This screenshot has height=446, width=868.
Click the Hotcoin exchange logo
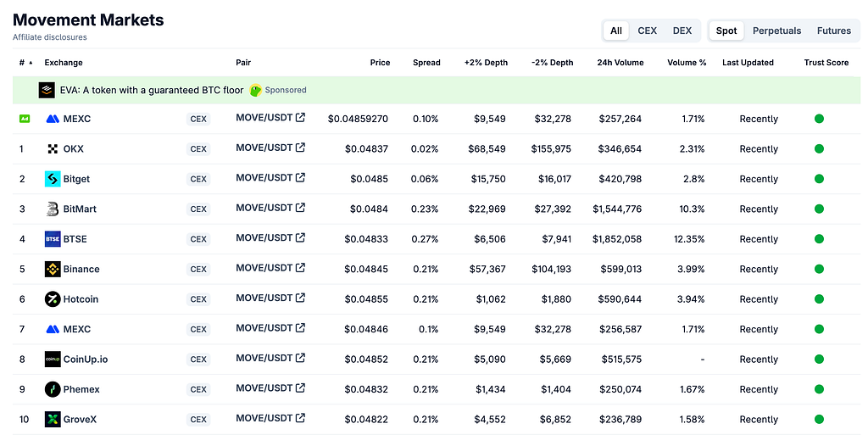[x=53, y=299]
